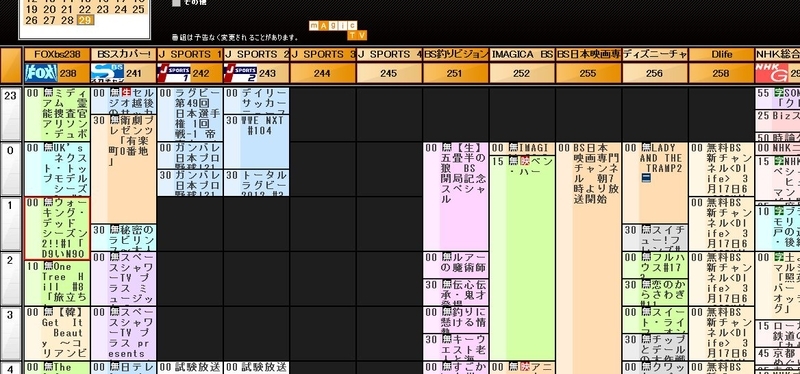Image resolution: width=800 pixels, height=374 pixels.
Task: Click the NHK G channel logo
Action: pos(771,73)
